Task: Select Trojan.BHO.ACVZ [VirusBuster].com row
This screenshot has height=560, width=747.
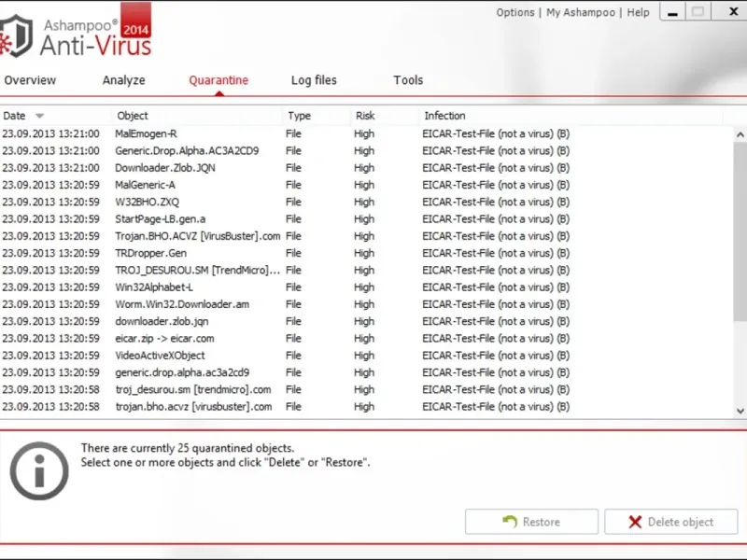Action: click(x=367, y=236)
